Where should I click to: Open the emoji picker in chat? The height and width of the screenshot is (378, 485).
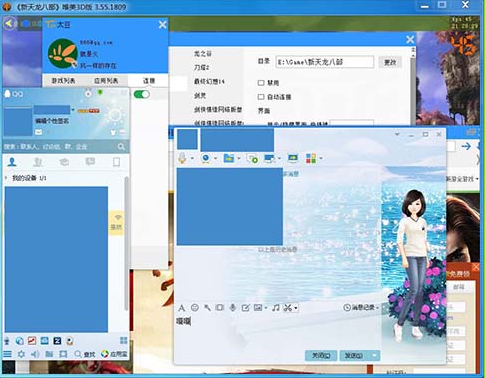(x=195, y=307)
